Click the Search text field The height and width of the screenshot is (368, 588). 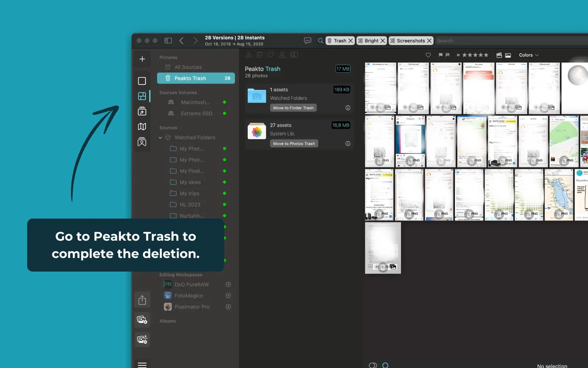tap(512, 41)
